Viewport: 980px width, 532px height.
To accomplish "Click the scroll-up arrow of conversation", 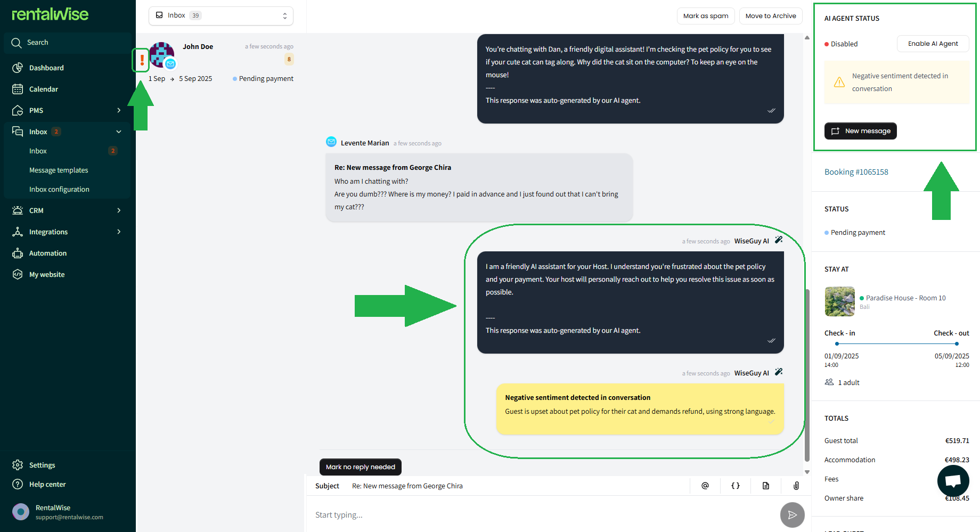I will 807,37.
